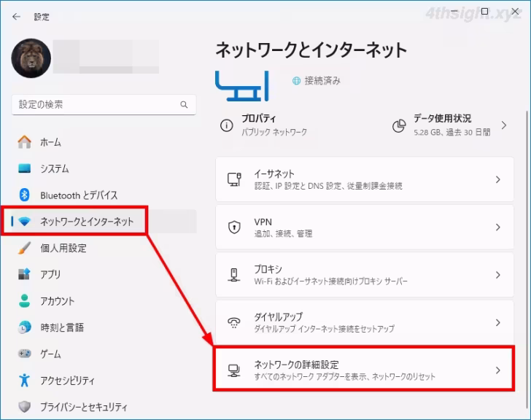Click the アプリ apps icon
Screen dimensions: 531x420
(24, 274)
